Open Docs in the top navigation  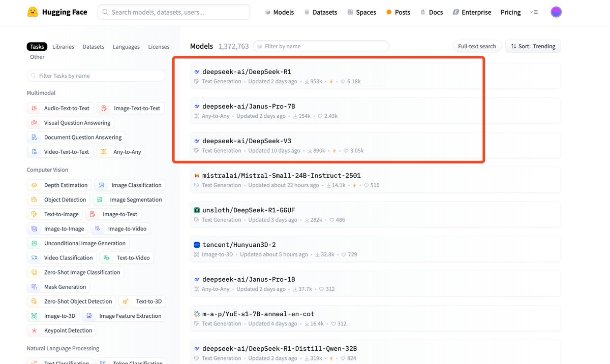[432, 12]
